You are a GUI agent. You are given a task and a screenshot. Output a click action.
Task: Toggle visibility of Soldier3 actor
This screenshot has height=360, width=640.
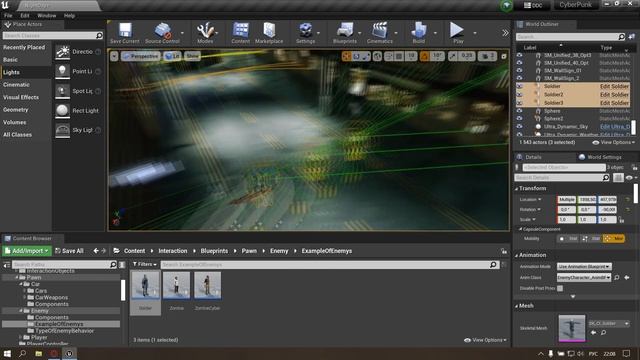[x=520, y=103]
